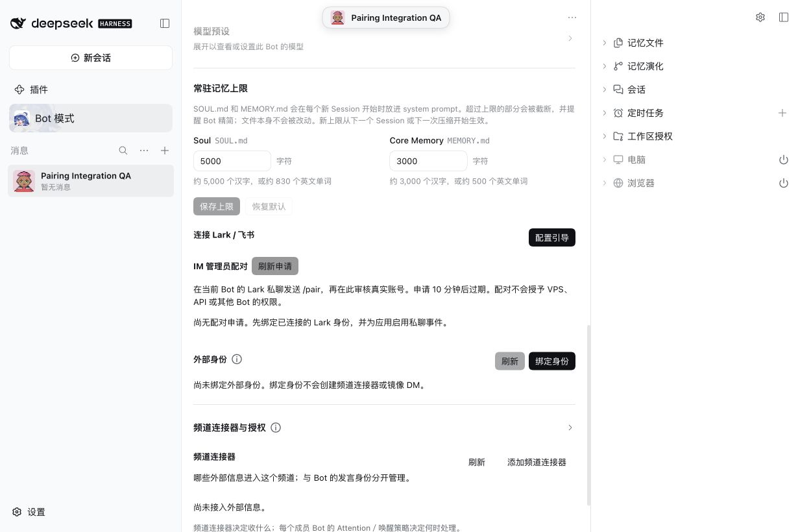Open the Pairing Integration QA conversation
Screen dimensions: 798x532
pyautogui.click(x=91, y=181)
